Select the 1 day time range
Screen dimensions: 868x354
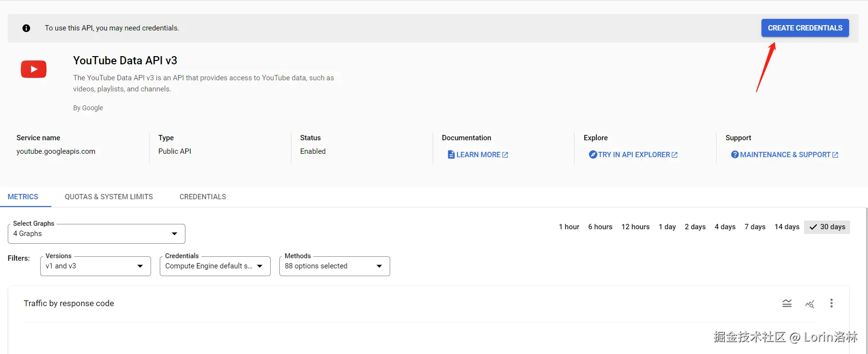point(667,227)
